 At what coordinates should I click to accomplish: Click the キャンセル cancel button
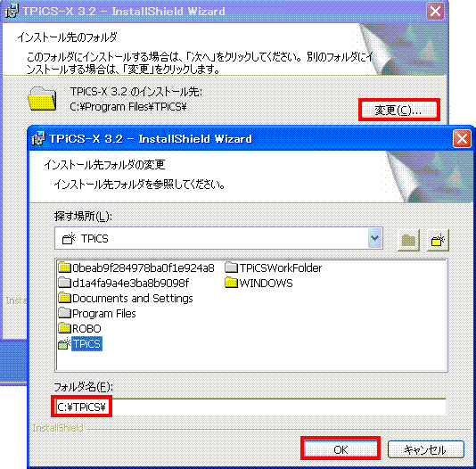(x=425, y=449)
